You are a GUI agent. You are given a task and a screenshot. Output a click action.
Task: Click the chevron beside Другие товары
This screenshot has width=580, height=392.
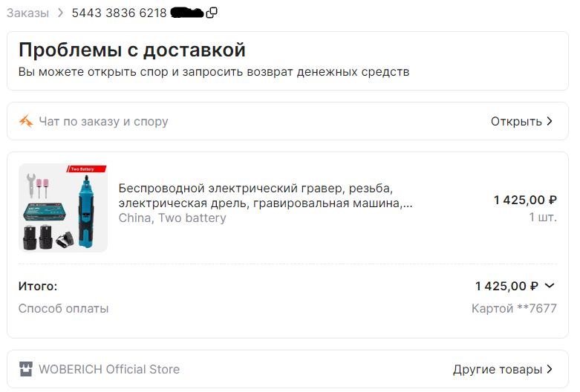(x=550, y=369)
